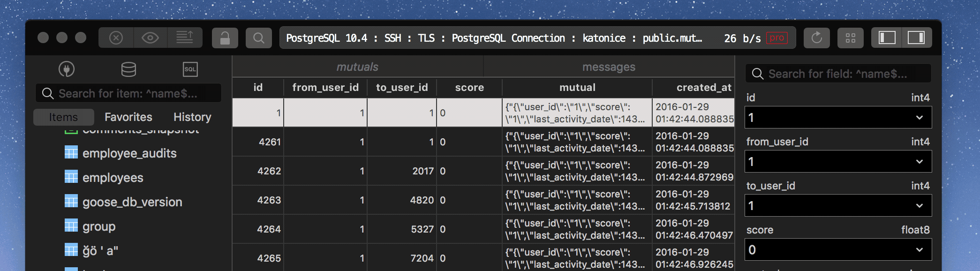Click the connection plug icon

[x=67, y=69]
